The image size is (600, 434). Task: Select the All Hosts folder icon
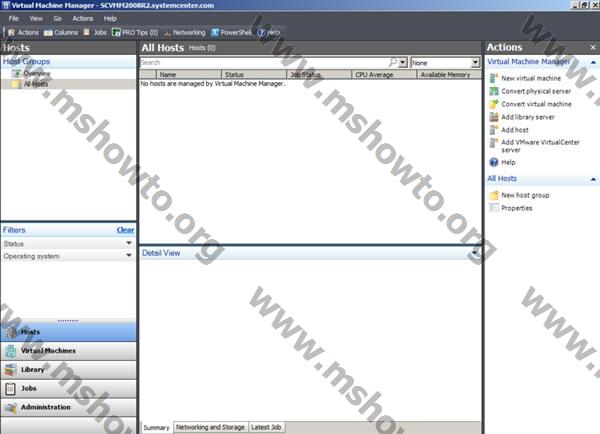pos(16,84)
